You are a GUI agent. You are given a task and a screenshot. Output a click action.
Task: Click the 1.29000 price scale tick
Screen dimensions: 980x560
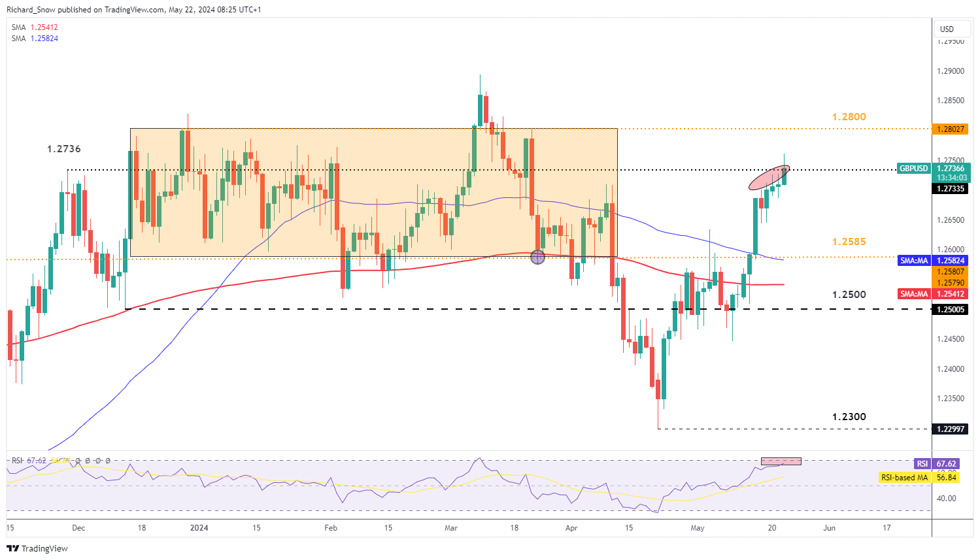pyautogui.click(x=951, y=71)
